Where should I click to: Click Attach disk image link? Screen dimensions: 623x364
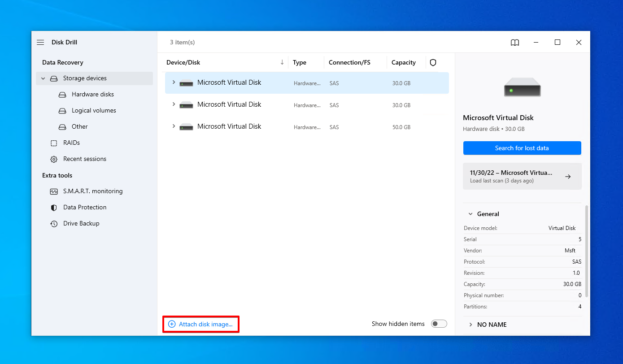click(200, 324)
